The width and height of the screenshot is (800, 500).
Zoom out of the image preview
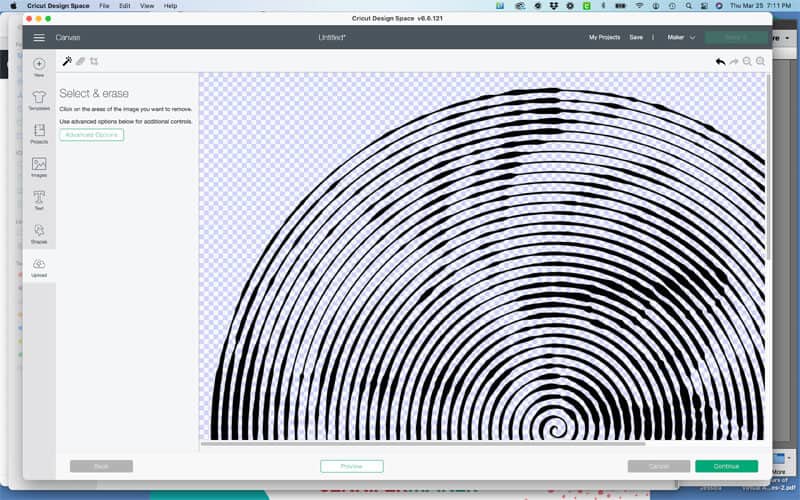[747, 62]
